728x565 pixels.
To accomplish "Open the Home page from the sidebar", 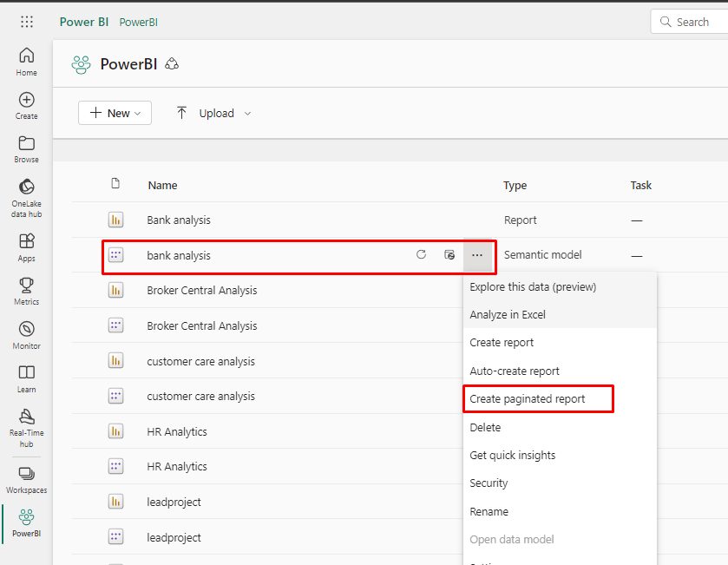I will (x=26, y=59).
